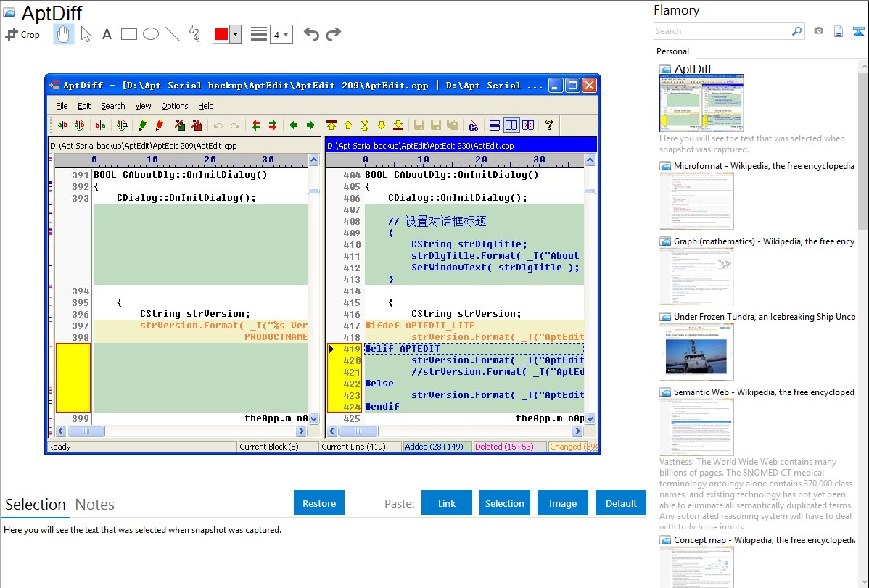Open the Edit menu in AptDiff

pyautogui.click(x=84, y=106)
